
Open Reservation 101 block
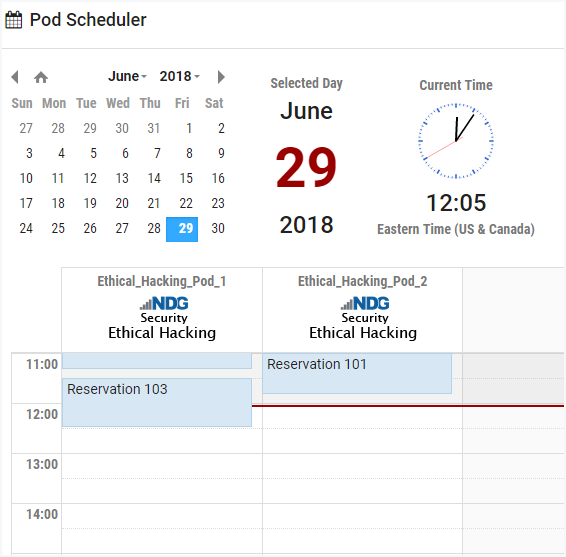(357, 373)
